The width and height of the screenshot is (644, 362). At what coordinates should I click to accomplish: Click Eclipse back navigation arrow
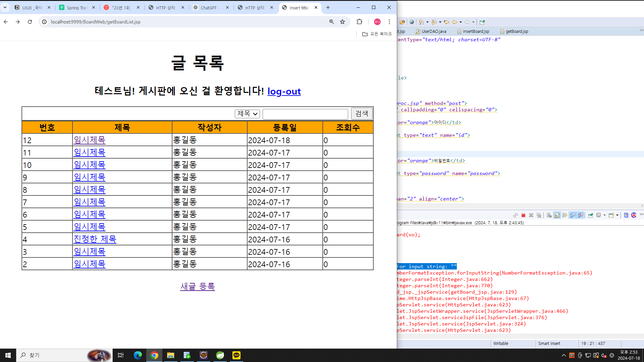454,22
